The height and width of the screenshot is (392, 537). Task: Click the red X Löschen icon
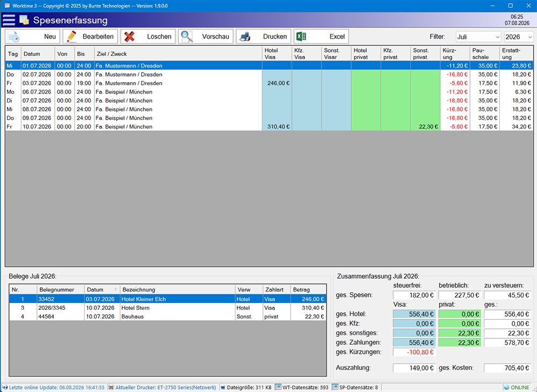click(x=129, y=37)
